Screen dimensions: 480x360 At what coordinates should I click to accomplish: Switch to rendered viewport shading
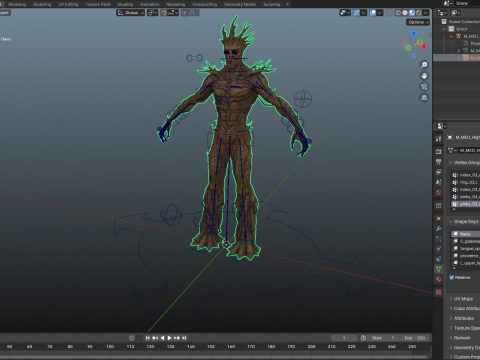tap(419, 13)
